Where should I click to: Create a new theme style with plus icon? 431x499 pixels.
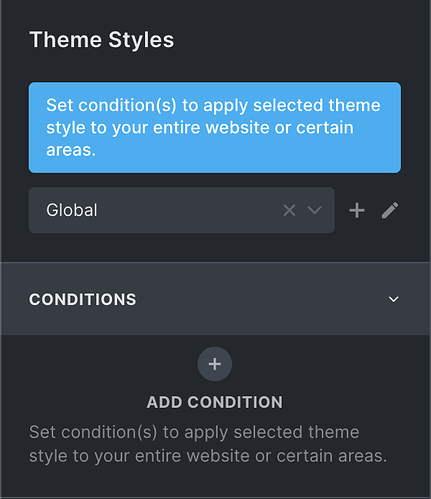pos(357,210)
